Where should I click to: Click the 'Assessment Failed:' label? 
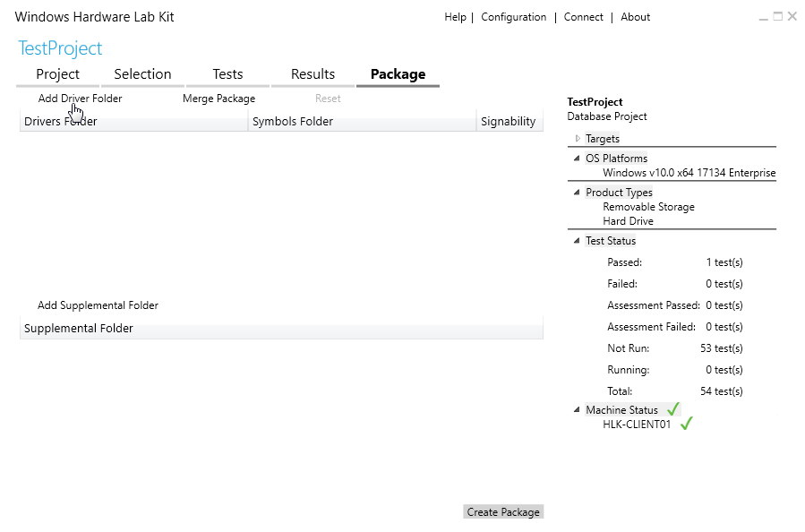651,327
